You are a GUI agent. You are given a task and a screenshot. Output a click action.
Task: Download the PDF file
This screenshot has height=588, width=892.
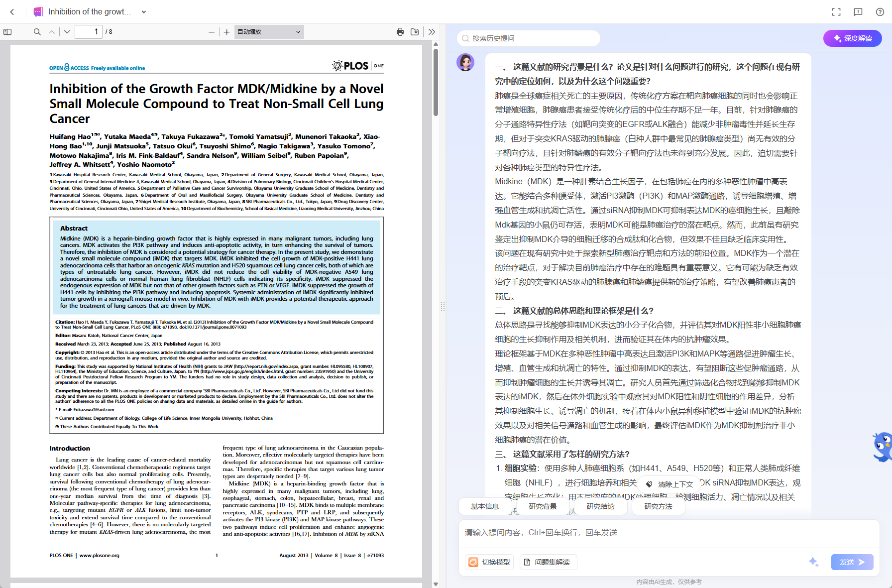[415, 32]
